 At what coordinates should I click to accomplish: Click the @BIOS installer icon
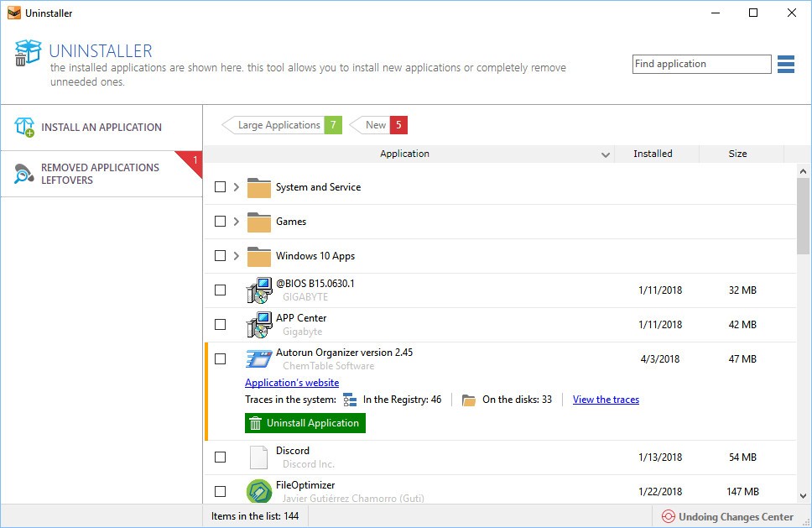click(x=258, y=290)
